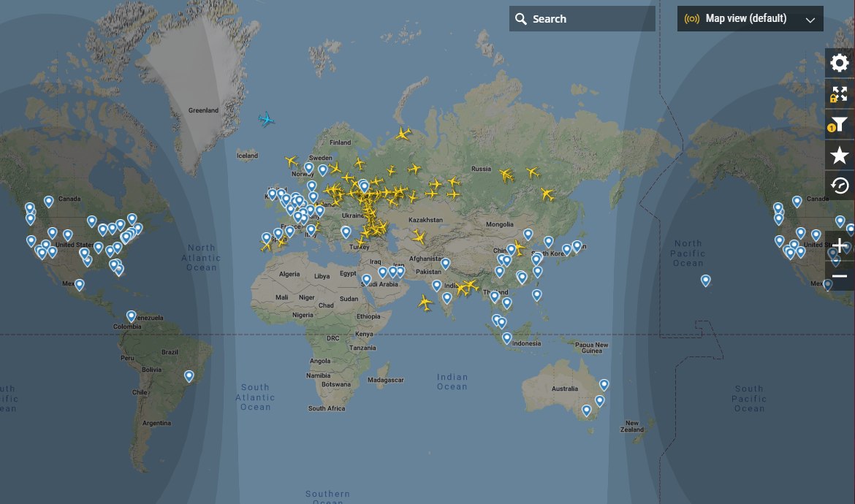Open the airport pin in North Pacific Ocean

point(706,280)
